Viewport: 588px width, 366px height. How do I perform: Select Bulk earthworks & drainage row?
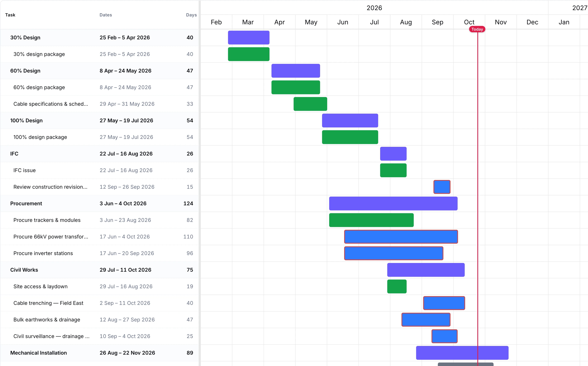tap(99, 320)
